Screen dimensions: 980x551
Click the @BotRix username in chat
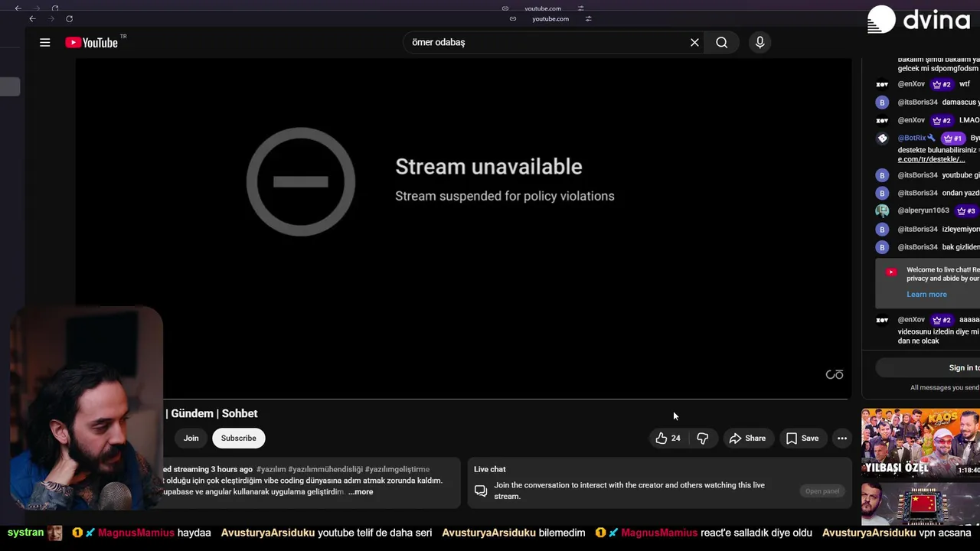912,139
